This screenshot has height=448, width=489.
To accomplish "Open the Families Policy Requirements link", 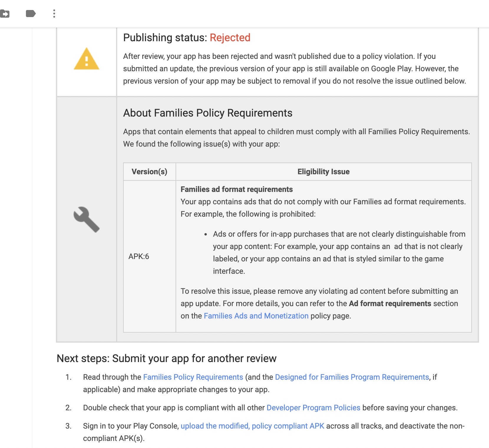I will point(193,377).
